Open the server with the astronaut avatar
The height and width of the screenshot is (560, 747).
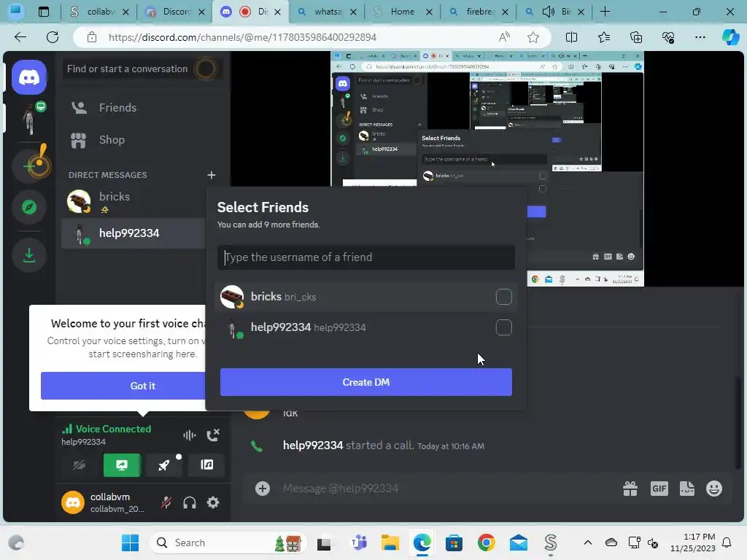[x=30, y=117]
